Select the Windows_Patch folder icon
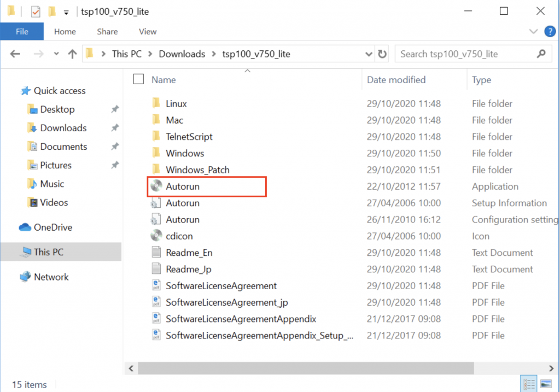This screenshot has width=560, height=392. tap(156, 169)
